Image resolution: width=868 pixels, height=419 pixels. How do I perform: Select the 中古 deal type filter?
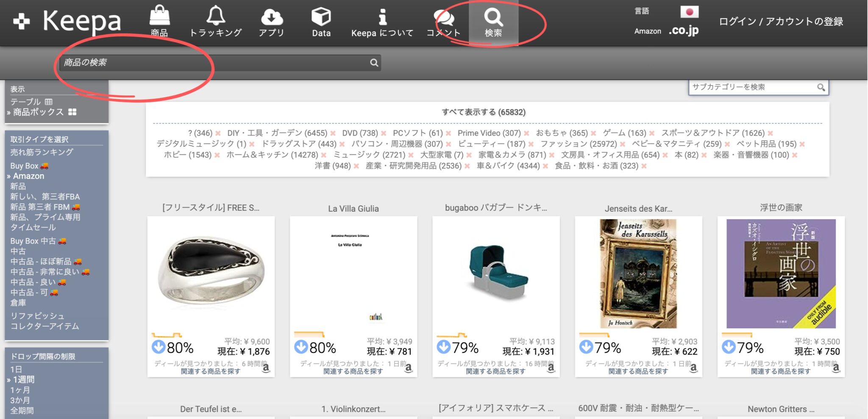tap(16, 251)
